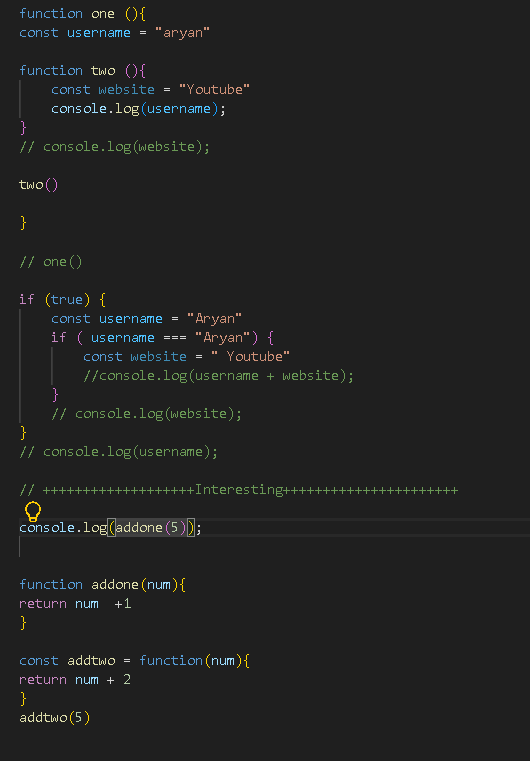Image resolution: width=530 pixels, height=761 pixels.
Task: Click the 'function one (){' line
Action: click(83, 14)
